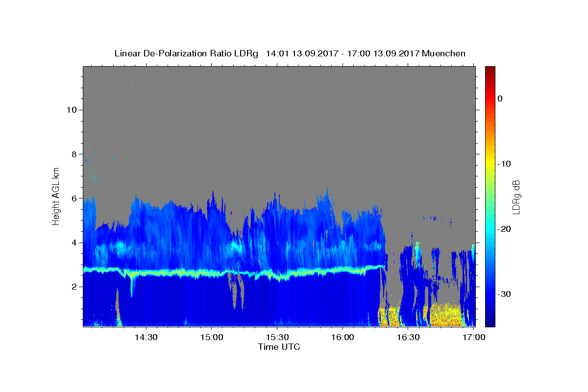Click the plot title text
588x392 pixels.
(x=290, y=53)
